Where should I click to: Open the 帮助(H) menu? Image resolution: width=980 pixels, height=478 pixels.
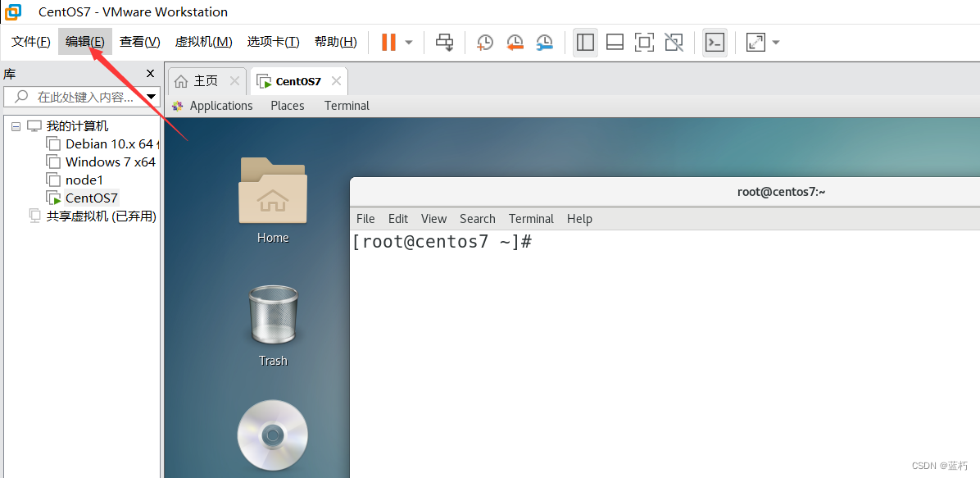tap(336, 42)
